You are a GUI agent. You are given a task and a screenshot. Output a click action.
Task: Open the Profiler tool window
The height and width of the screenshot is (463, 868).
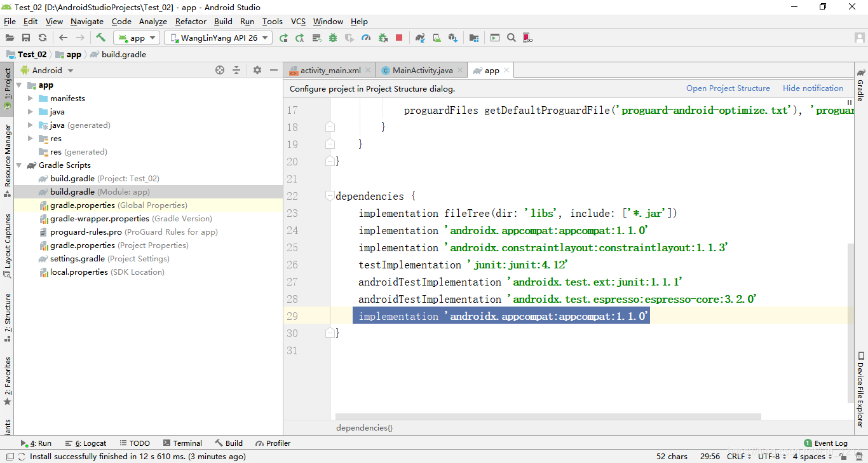(x=273, y=443)
